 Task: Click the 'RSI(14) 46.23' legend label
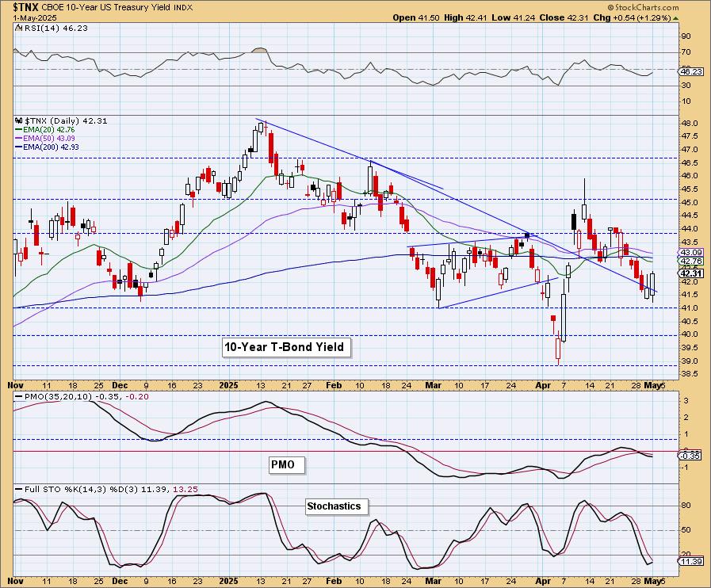click(55, 28)
